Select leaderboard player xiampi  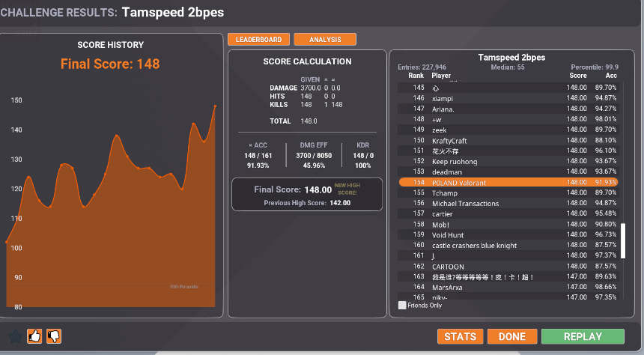508,98
